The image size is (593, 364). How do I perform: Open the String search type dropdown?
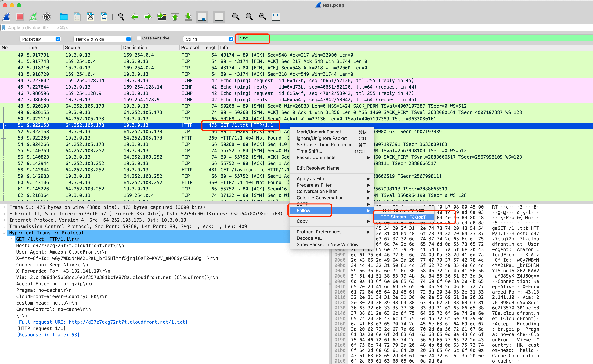[208, 39]
